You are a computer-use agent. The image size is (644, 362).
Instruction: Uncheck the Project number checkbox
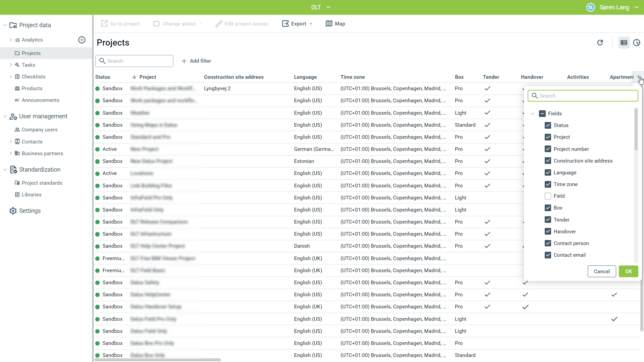click(548, 149)
